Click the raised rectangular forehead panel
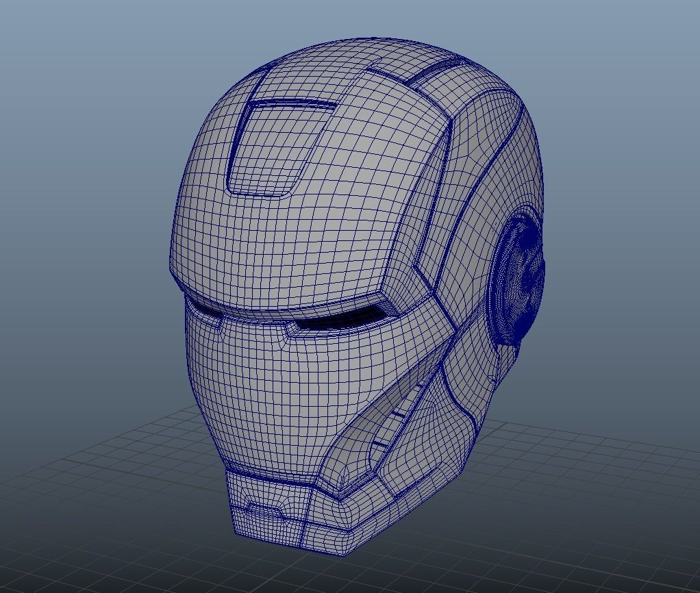The image size is (700, 593). click(282, 147)
